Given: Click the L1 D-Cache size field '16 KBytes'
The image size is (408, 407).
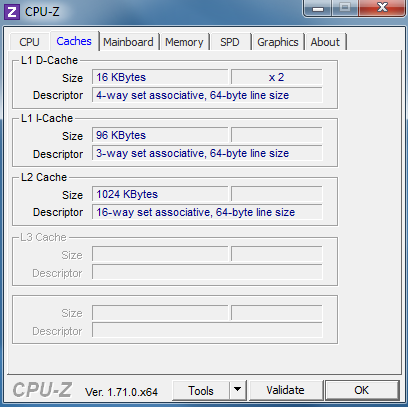Looking at the screenshot, I should (x=160, y=77).
